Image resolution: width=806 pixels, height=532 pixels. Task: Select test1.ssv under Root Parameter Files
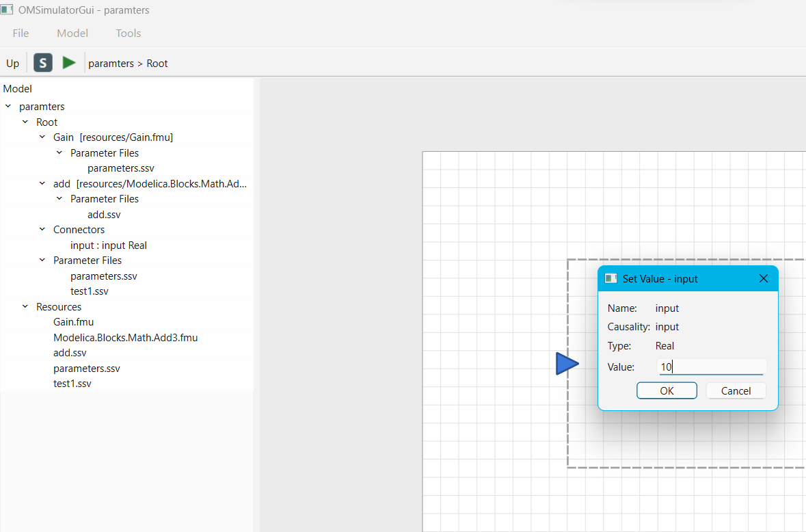point(90,291)
